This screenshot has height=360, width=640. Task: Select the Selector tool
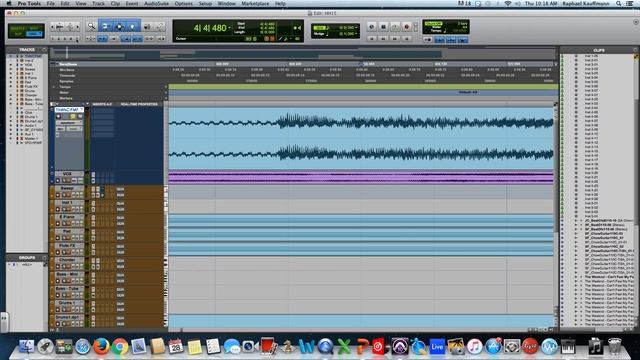[x=119, y=27]
